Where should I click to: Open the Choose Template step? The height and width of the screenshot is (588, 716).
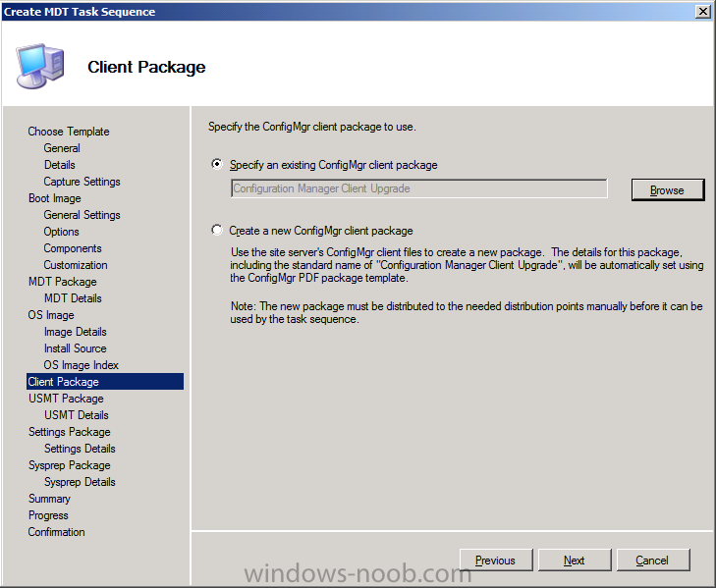(x=69, y=132)
